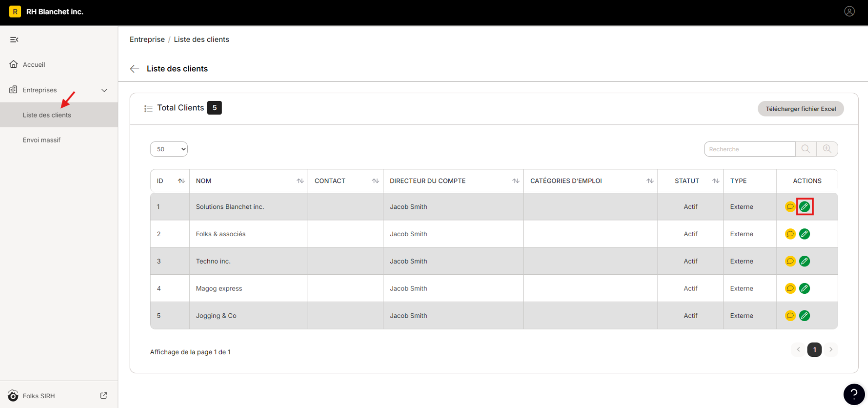Open comments for Folks & associés
The width and height of the screenshot is (868, 408).
[790, 234]
